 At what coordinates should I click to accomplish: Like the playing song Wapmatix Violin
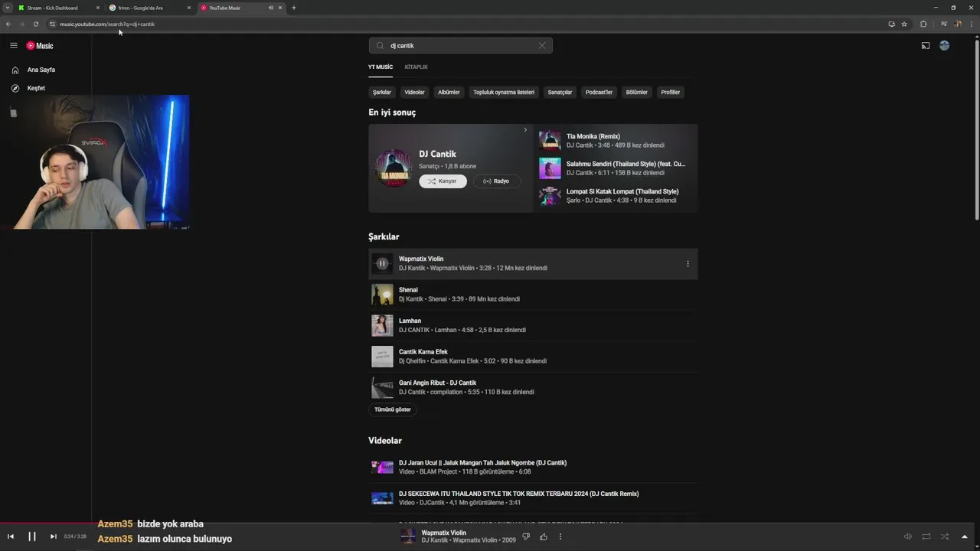pos(544,536)
